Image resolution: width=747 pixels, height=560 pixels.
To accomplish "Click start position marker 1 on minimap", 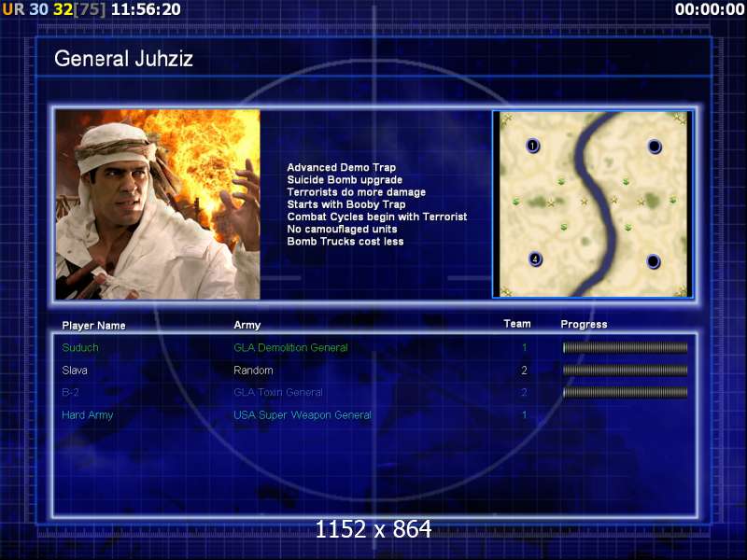I will pos(532,146).
